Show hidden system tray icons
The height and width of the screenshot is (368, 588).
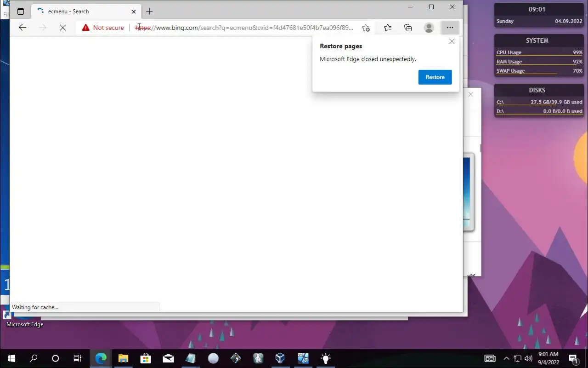(x=506, y=358)
